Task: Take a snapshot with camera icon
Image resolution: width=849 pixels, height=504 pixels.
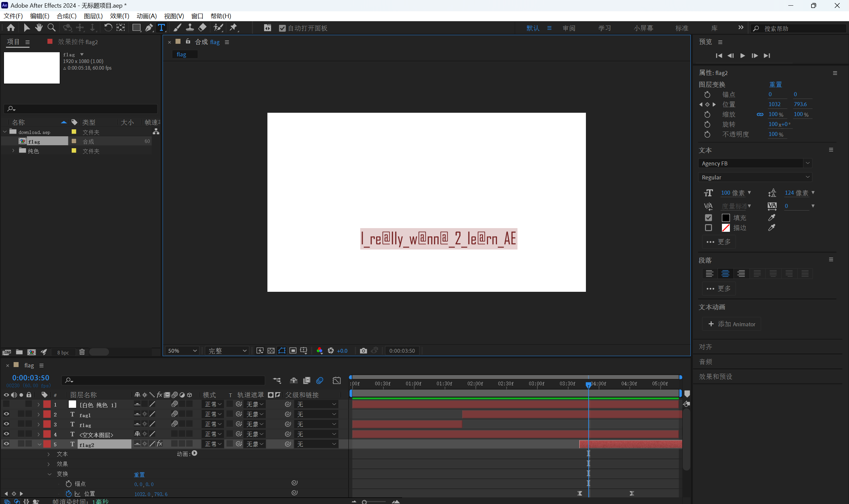Action: pyautogui.click(x=363, y=350)
